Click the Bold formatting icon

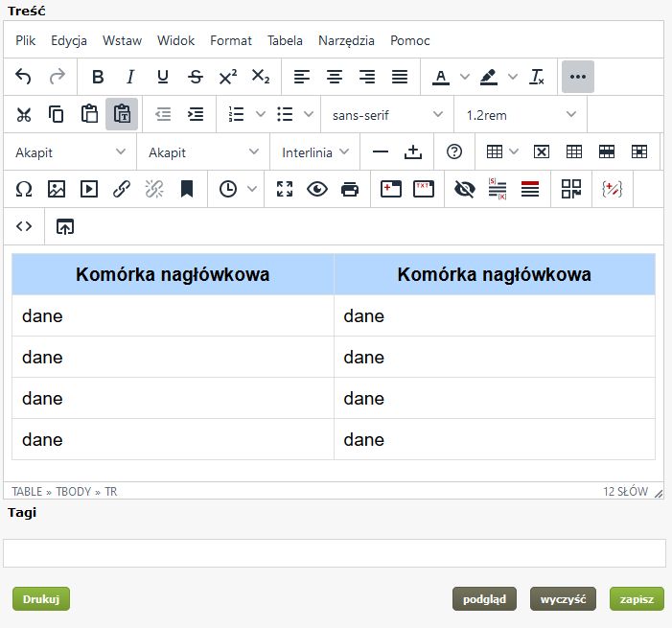click(x=98, y=77)
